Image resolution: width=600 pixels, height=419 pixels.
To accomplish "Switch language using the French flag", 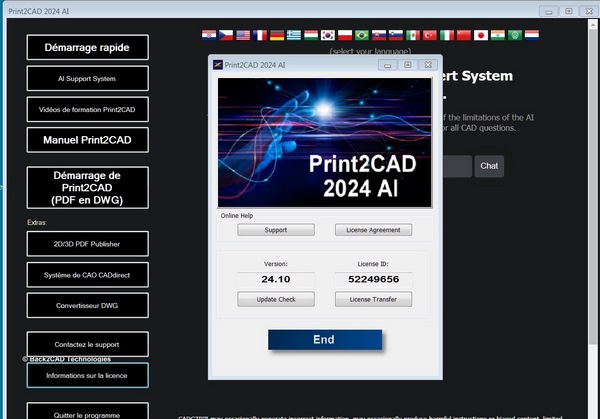I will pos(260,35).
